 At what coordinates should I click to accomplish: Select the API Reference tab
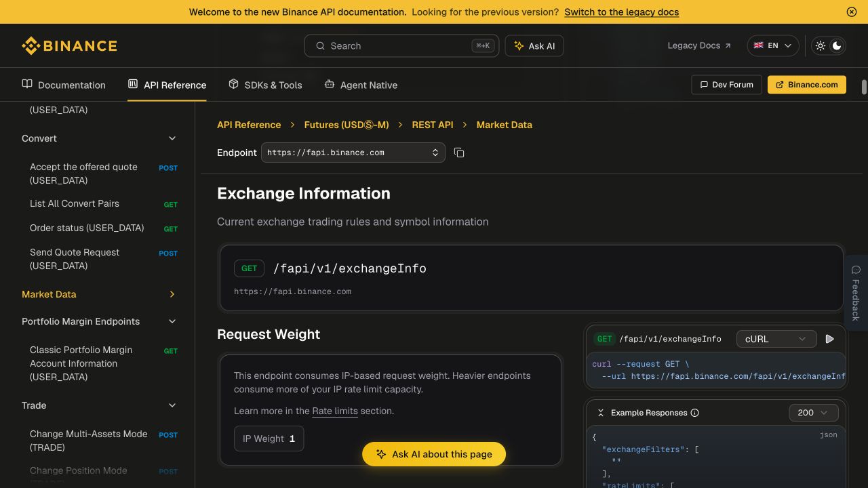167,85
